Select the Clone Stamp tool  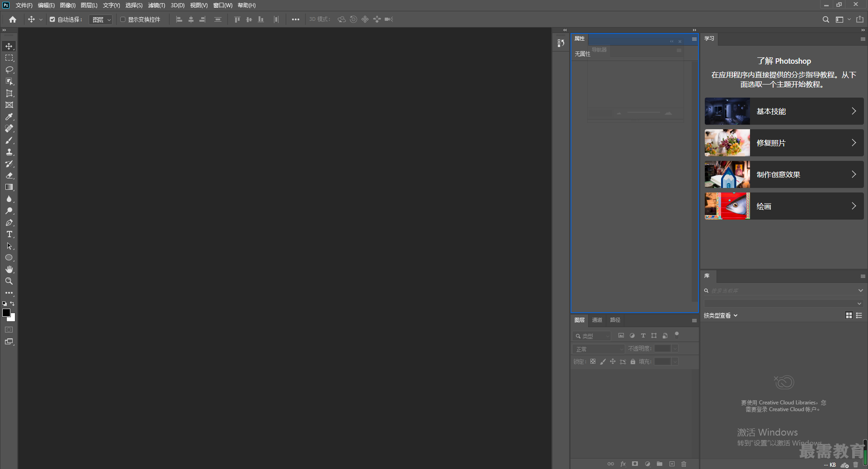[9, 152]
